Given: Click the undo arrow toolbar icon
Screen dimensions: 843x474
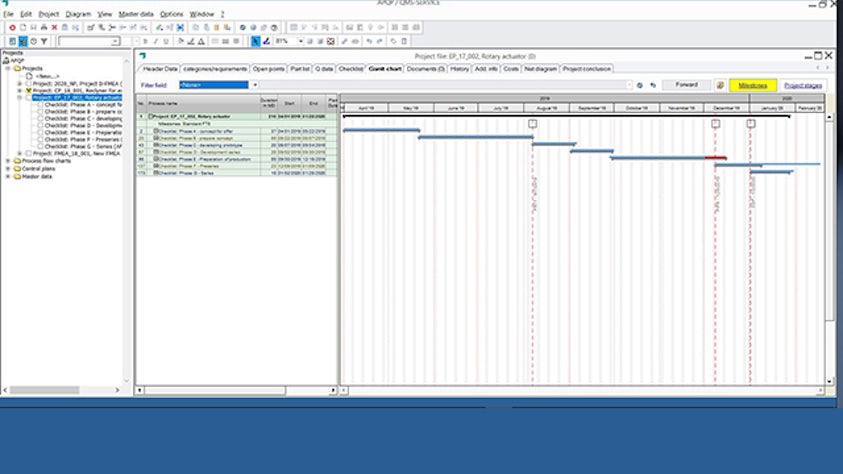Looking at the screenshot, I should click(369, 41).
